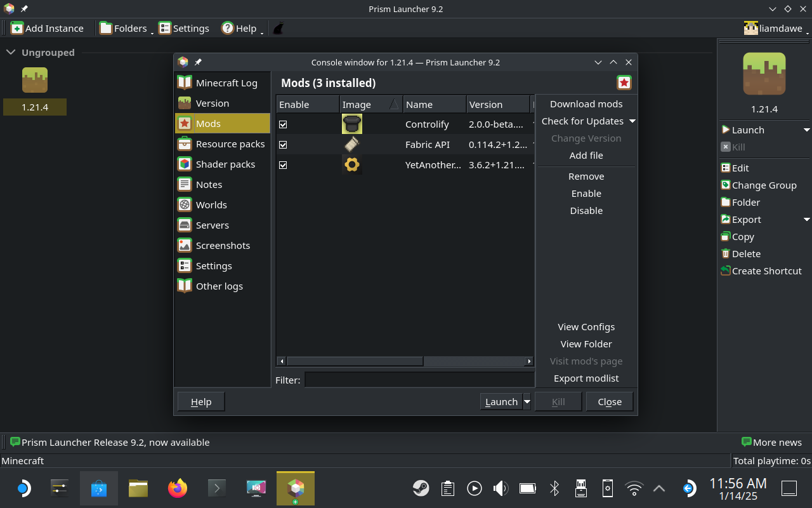The image size is (812, 508).
Task: Expand the Check for Updates dropdown arrow
Action: point(632,121)
